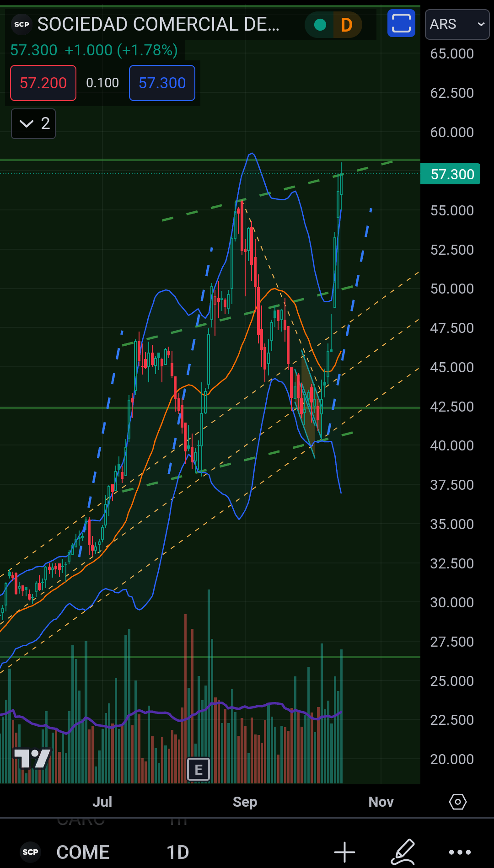Screen dimensions: 494x868
Task: Open the three-dots more menu
Action: [460, 852]
